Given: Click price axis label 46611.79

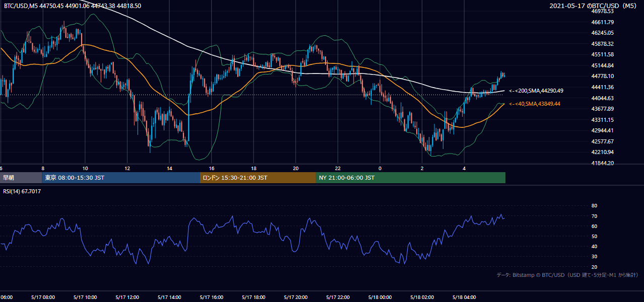Looking at the screenshot, I should pyautogui.click(x=603, y=22).
